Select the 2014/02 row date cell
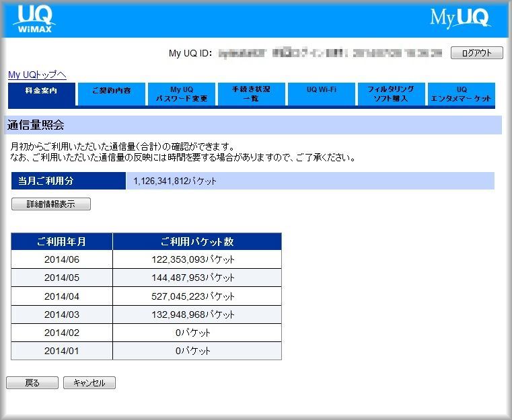Image resolution: width=512 pixels, height=420 pixels. pyautogui.click(x=62, y=333)
